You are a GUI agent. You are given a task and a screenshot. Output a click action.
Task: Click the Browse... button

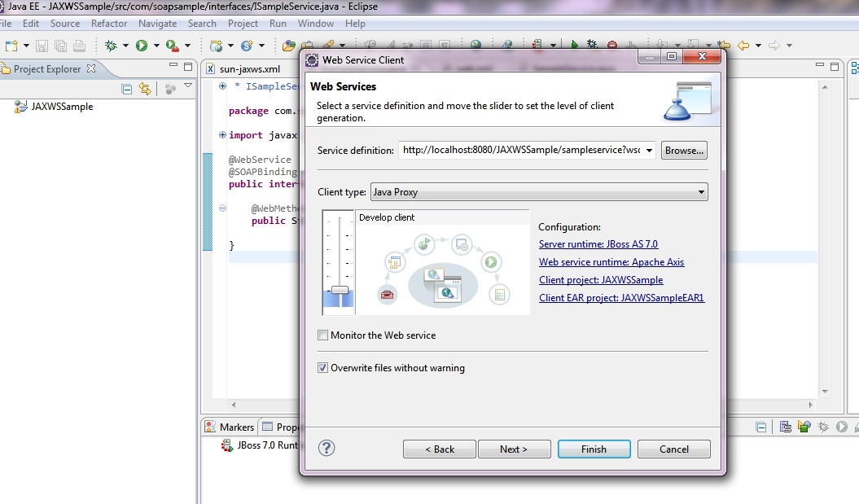[684, 150]
